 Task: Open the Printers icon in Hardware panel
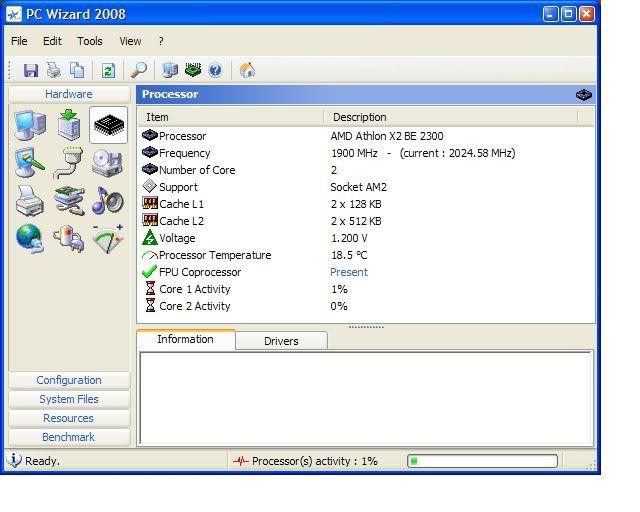click(x=30, y=201)
